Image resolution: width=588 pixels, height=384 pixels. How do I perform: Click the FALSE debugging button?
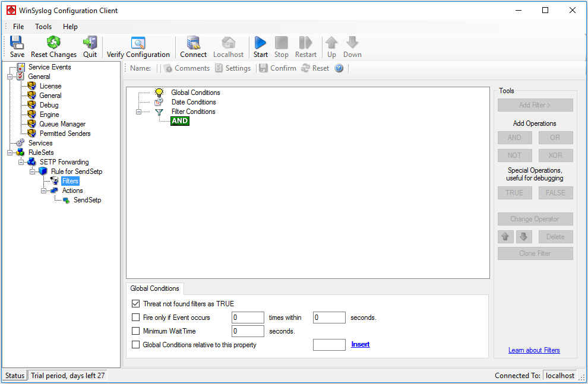click(555, 192)
